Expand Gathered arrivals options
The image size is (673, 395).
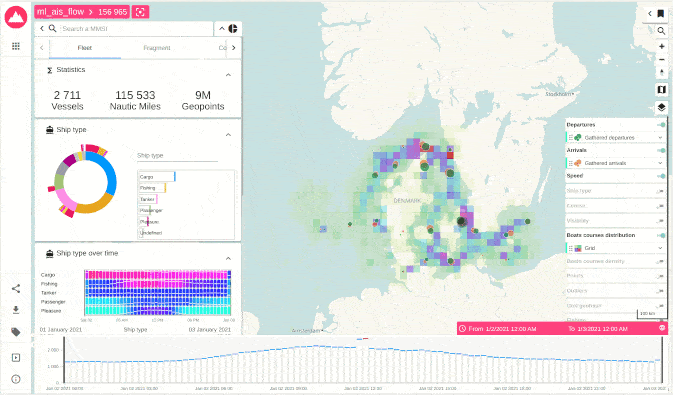(x=660, y=163)
